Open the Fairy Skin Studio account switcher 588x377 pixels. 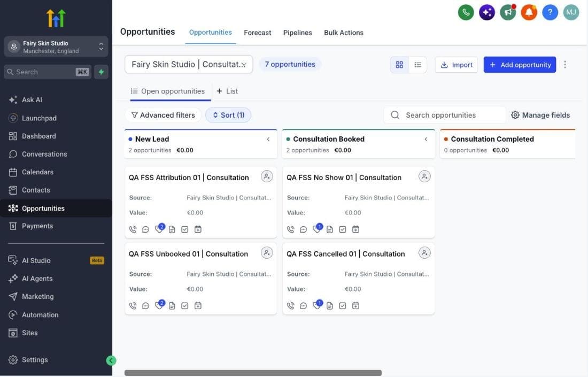pos(56,47)
